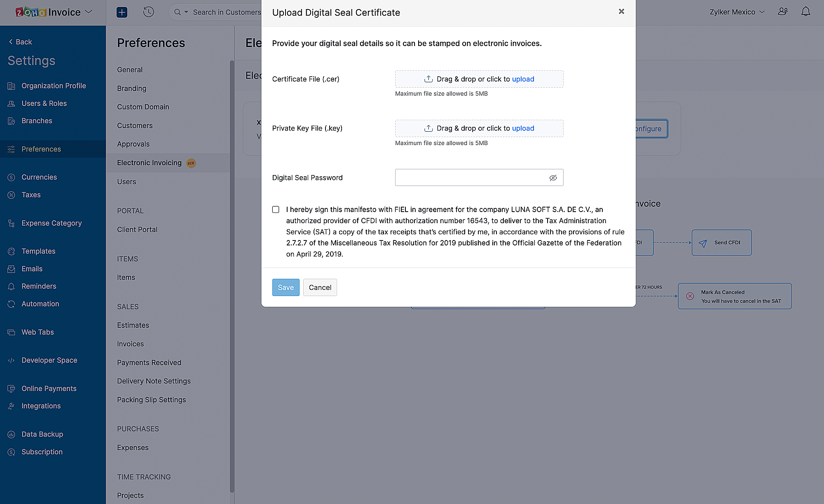The height and width of the screenshot is (504, 824).
Task: Expand the Zoho Invoice app switcher chevron
Action: [89, 12]
